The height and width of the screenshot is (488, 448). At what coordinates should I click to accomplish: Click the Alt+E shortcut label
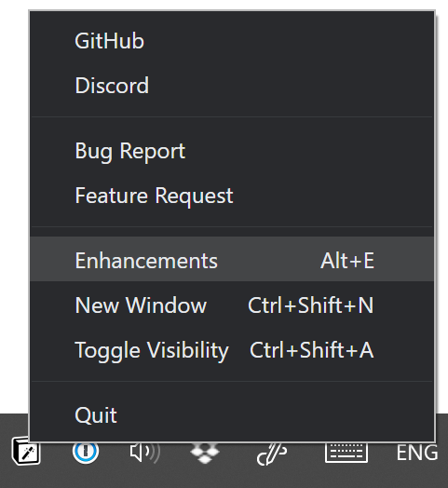point(347,261)
